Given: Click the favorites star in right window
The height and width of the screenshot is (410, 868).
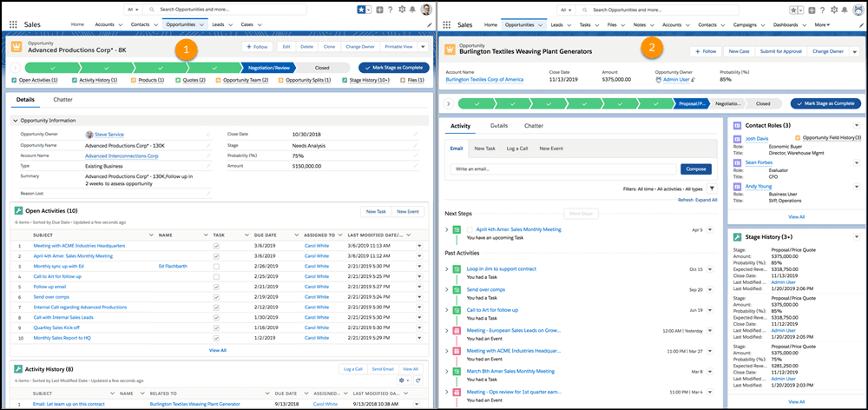Looking at the screenshot, I should (793, 9).
